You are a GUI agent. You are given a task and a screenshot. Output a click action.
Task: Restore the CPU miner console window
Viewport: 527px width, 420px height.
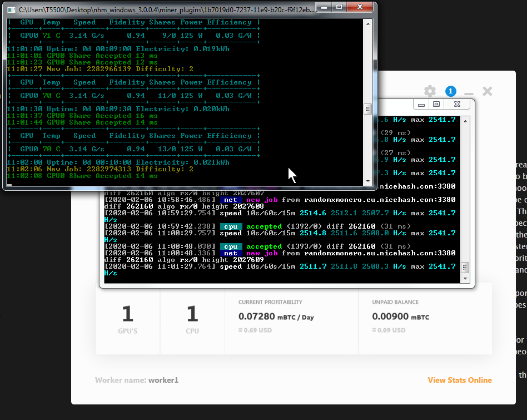point(436,104)
